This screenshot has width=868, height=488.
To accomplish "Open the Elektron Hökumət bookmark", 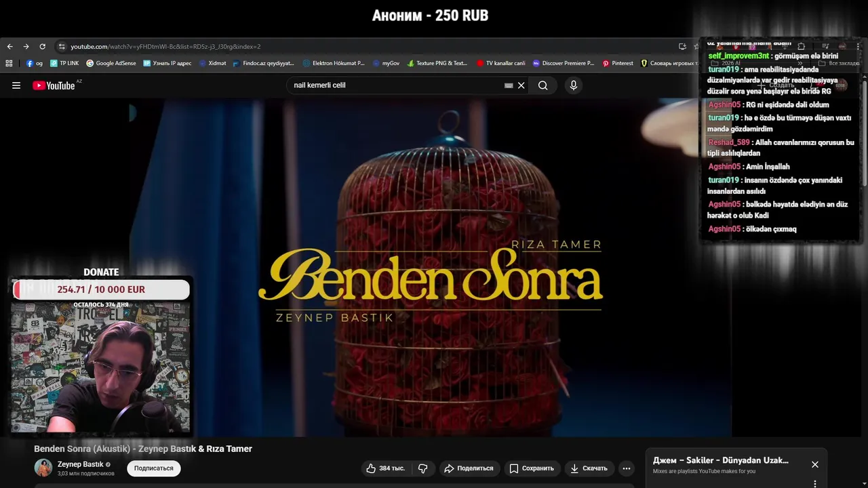I will (334, 63).
